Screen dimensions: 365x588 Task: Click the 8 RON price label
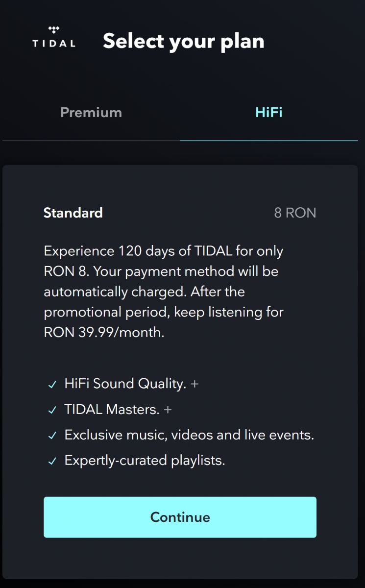(295, 213)
